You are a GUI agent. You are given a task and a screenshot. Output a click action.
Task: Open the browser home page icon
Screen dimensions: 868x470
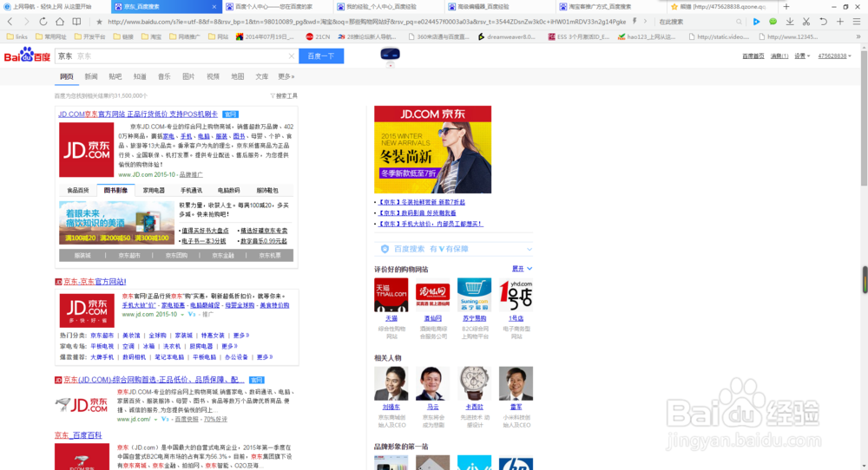pyautogui.click(x=60, y=22)
